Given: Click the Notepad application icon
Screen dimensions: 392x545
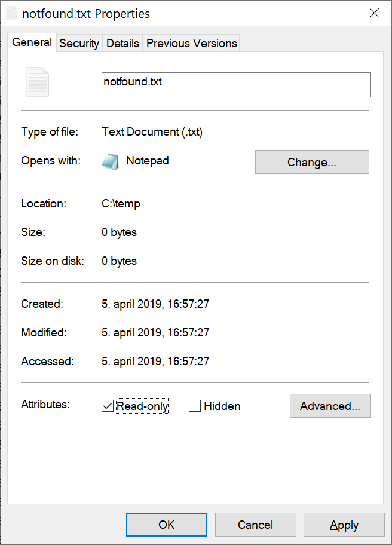Looking at the screenshot, I should click(111, 161).
